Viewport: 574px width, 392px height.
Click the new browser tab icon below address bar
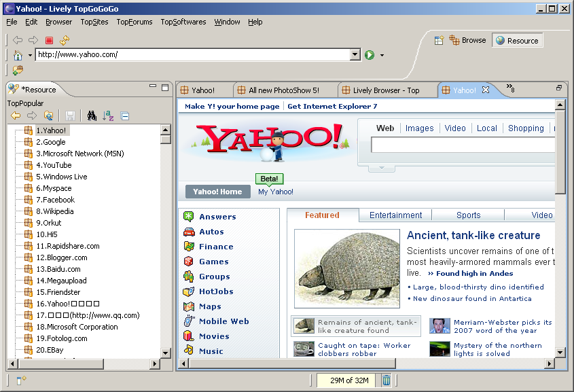pos(18,69)
